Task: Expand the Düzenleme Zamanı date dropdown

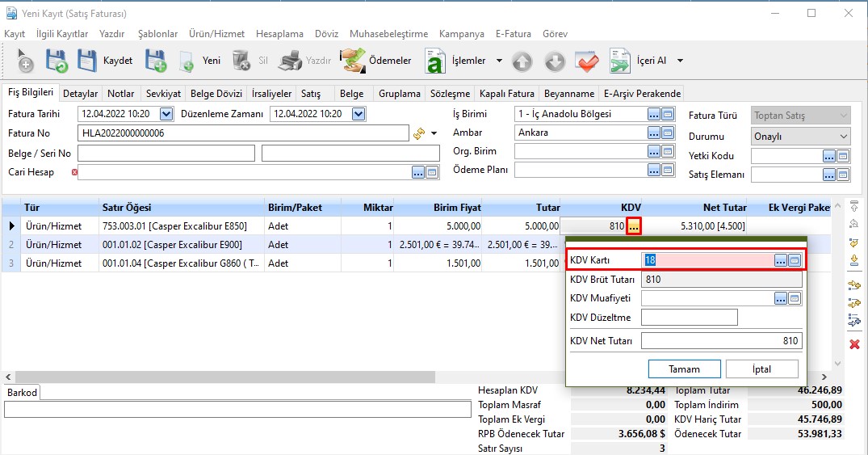Action: click(359, 114)
